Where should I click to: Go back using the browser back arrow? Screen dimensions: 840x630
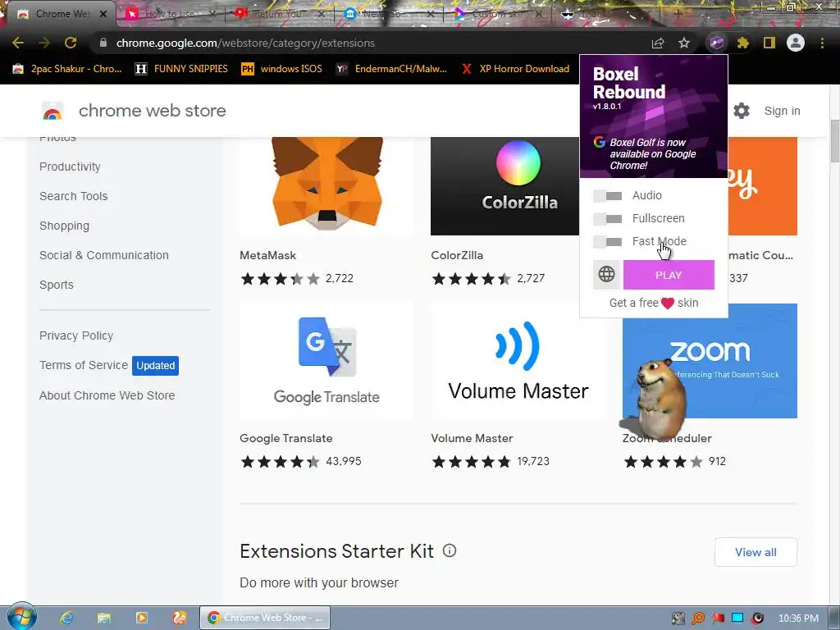[18, 43]
